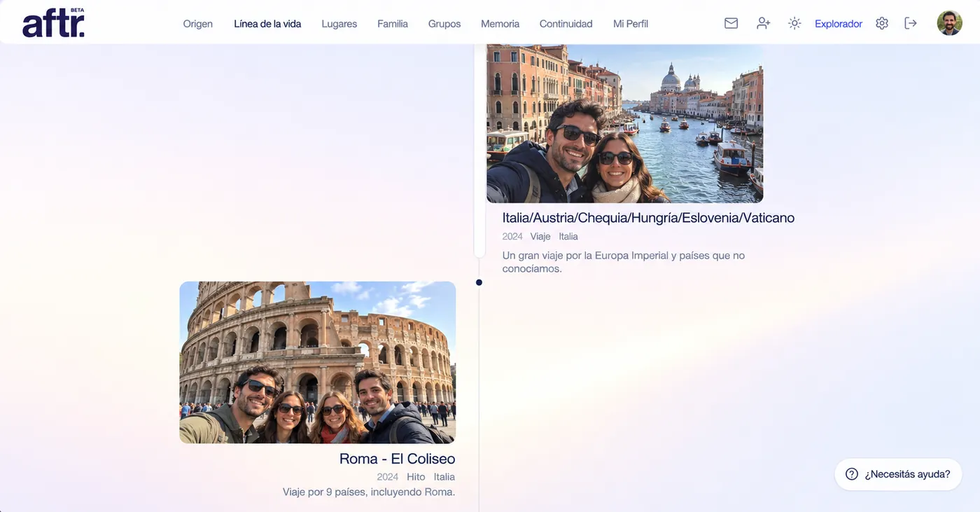Open the settings gear icon
This screenshot has height=512, width=980.
882,23
